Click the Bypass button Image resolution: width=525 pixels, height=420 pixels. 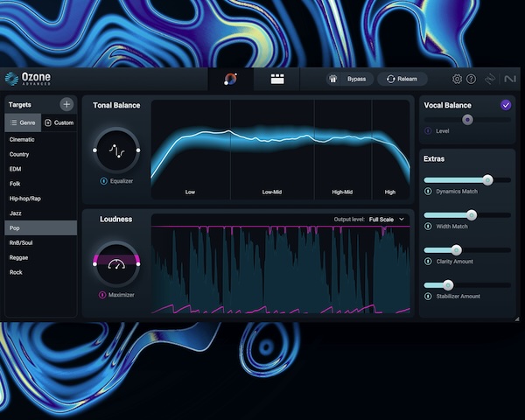click(x=356, y=79)
